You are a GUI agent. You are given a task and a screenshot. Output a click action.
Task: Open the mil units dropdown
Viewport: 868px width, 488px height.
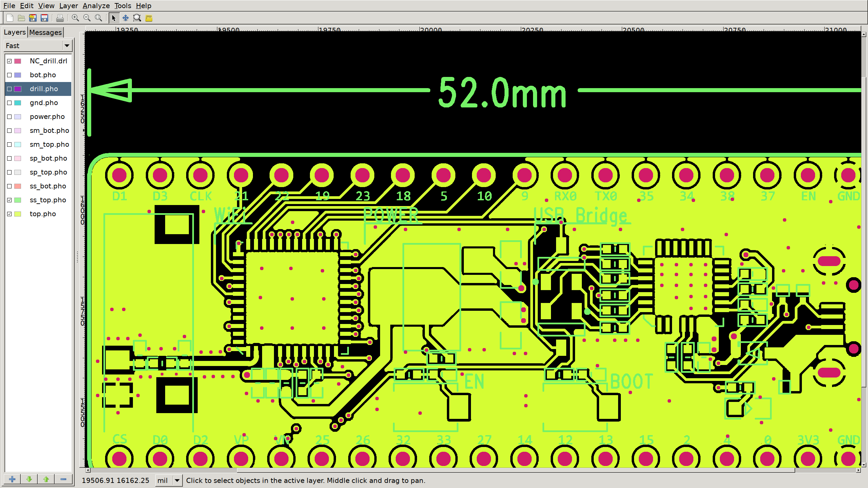pyautogui.click(x=169, y=480)
